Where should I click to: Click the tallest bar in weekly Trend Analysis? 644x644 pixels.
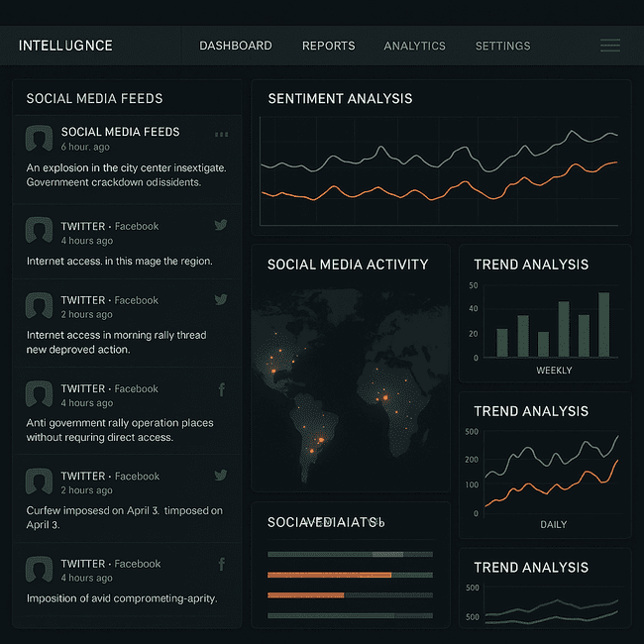(603, 324)
